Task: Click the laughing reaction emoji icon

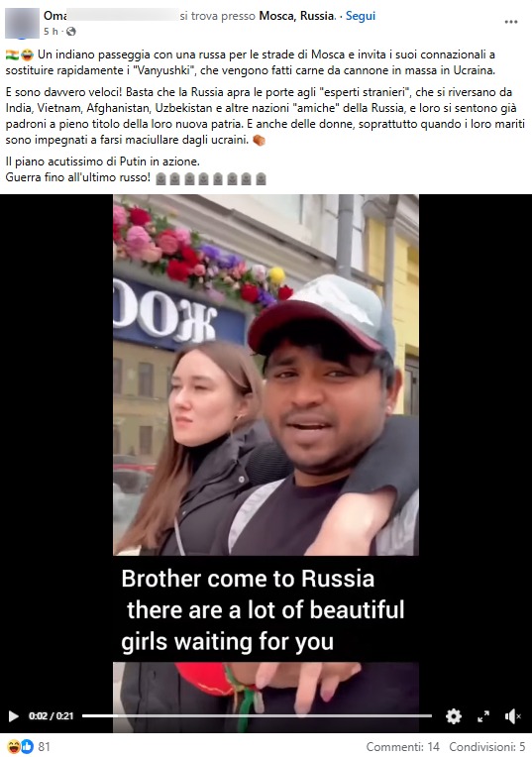Action: (14, 746)
